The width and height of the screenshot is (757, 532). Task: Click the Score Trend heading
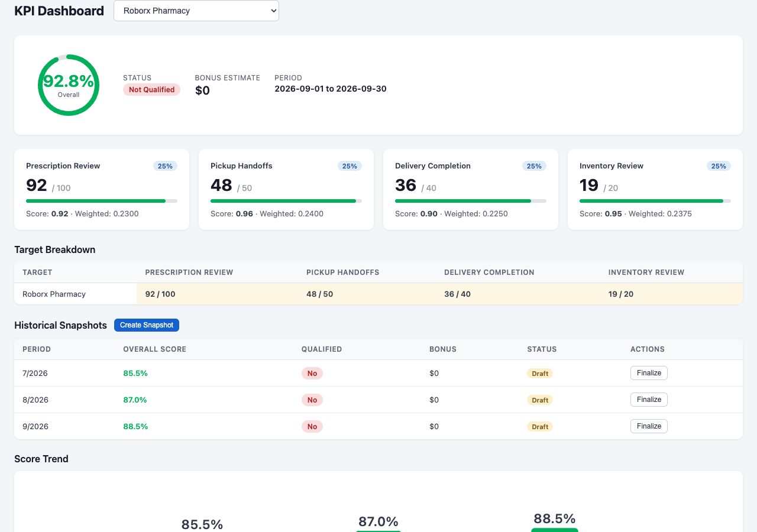(41, 459)
